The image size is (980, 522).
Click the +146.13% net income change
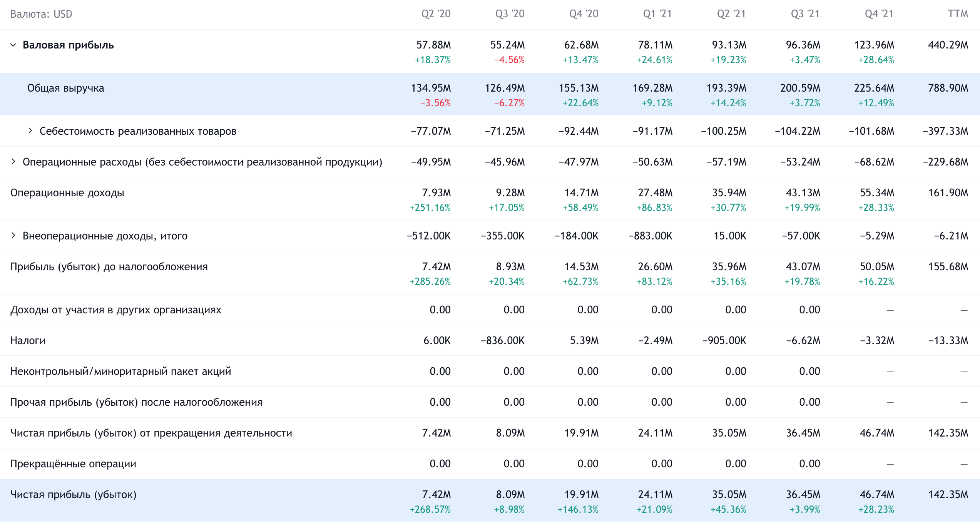tap(578, 510)
